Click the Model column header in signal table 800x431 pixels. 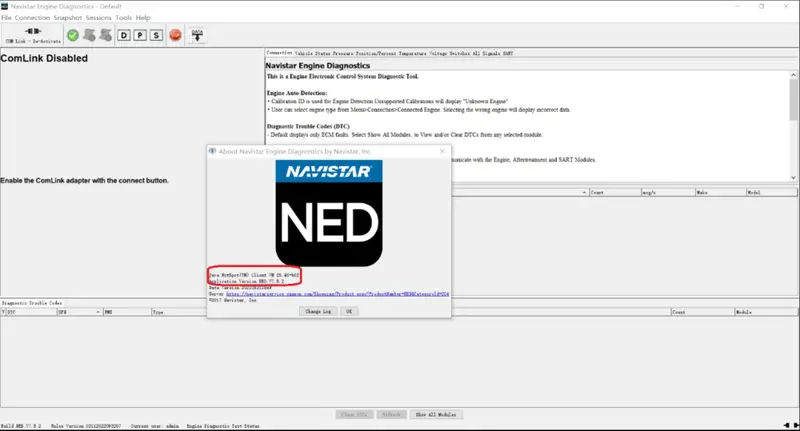[771, 192]
